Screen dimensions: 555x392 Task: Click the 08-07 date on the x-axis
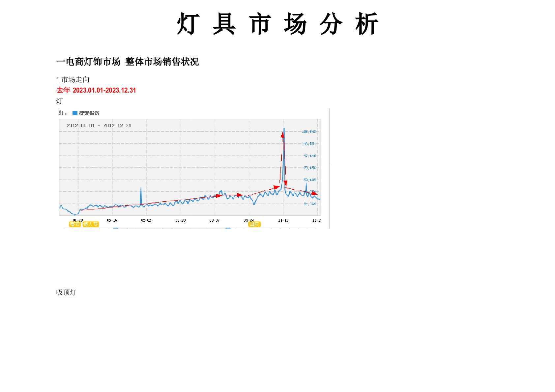point(215,220)
